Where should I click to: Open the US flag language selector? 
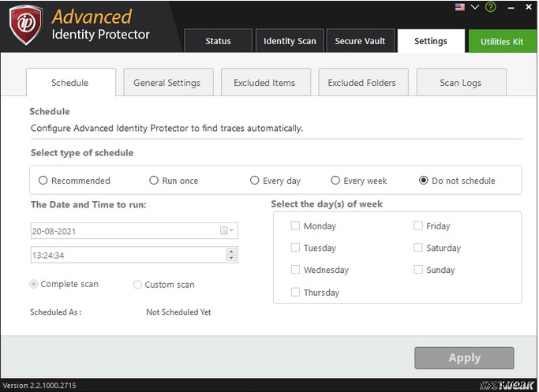point(459,7)
